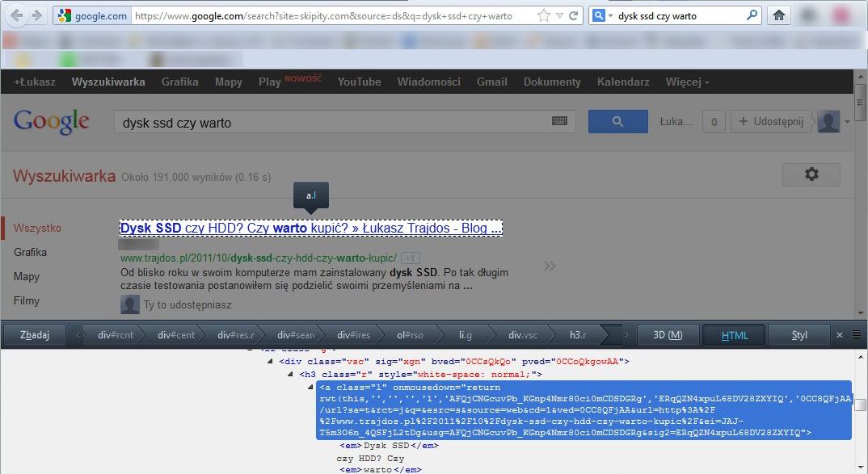868x474 pixels.
Task: Open Grafika in Google top bar
Action: [x=180, y=82]
